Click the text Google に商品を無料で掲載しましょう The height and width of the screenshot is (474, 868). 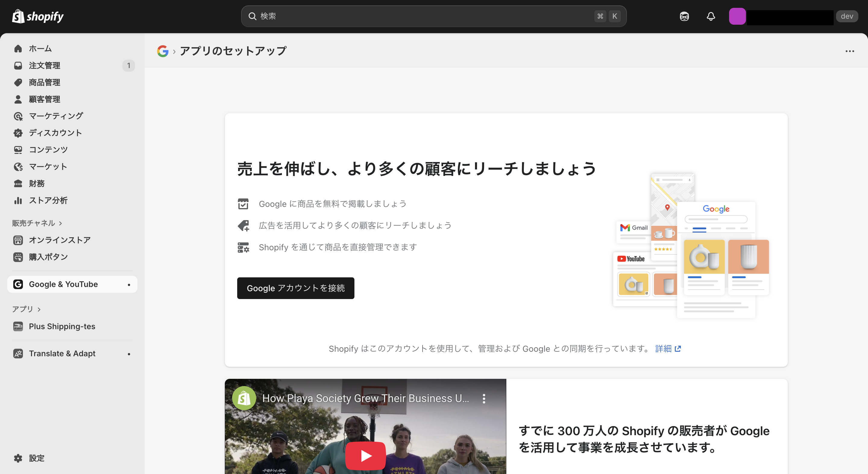tap(332, 204)
